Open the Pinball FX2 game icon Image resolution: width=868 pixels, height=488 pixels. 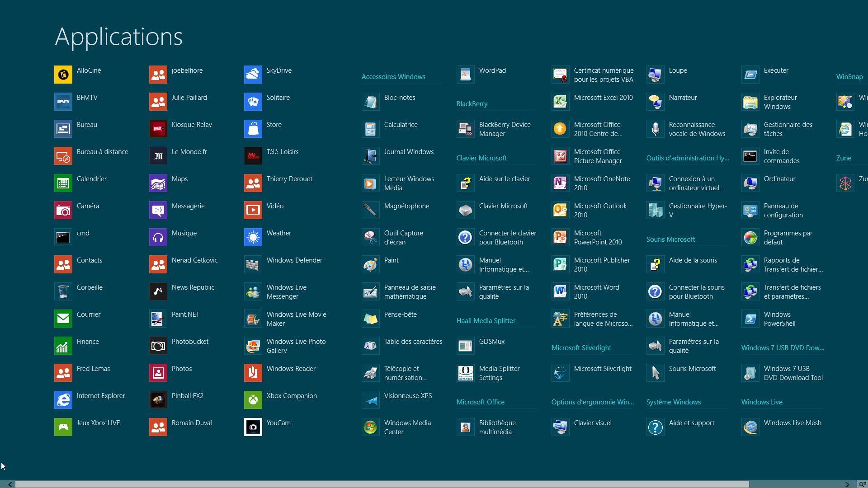coord(158,400)
